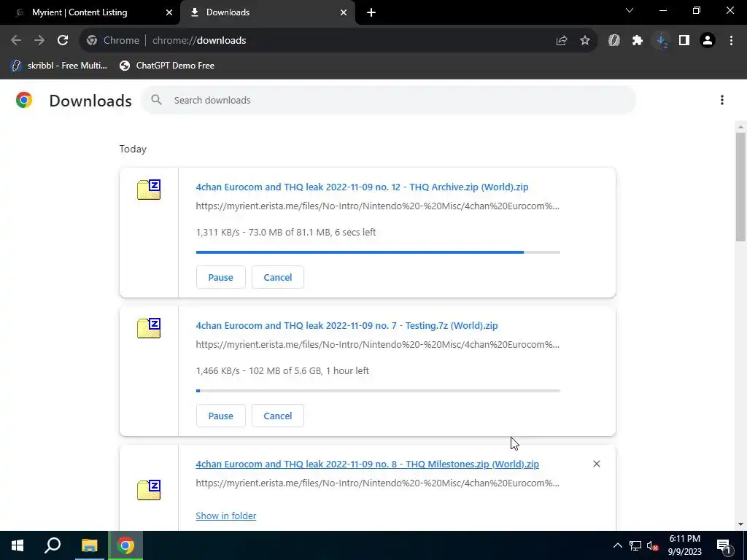Click the source URL under Testing.7z
This screenshot has height=560, width=747.
[377, 345]
